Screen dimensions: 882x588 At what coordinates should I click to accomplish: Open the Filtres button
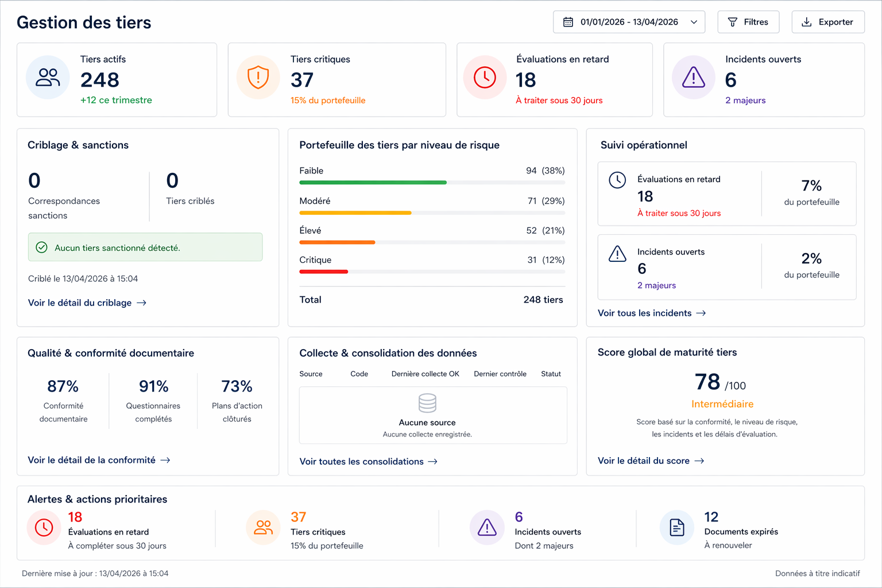(x=748, y=22)
